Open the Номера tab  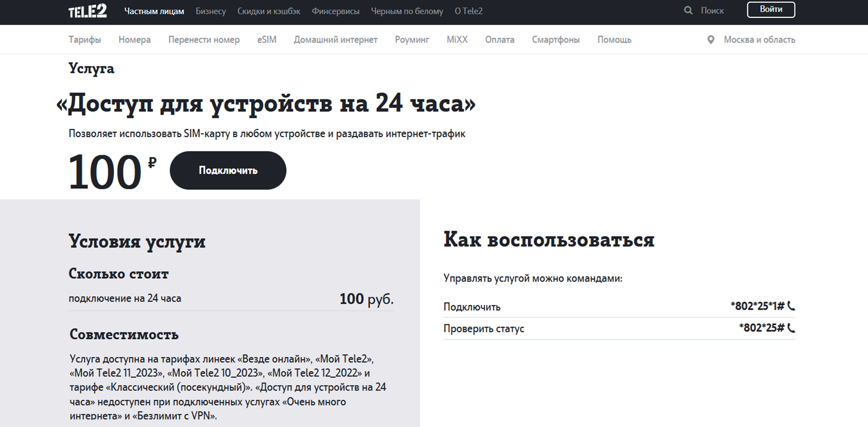[134, 40]
